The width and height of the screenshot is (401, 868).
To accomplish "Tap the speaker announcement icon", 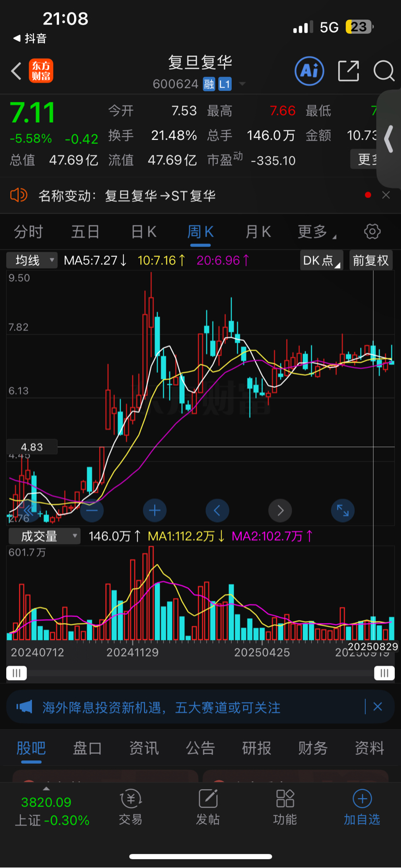I will click(x=18, y=195).
